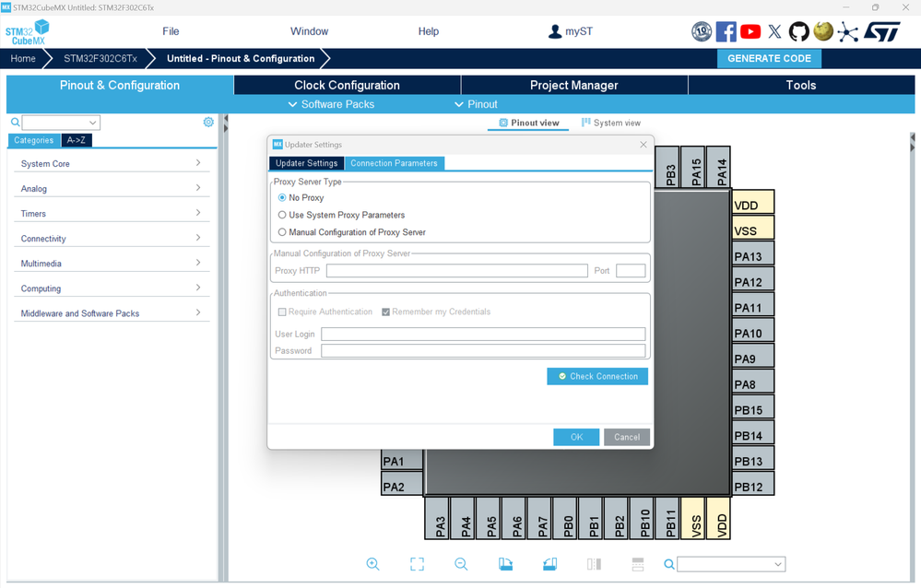The image size is (921, 588).
Task: Expand the Multimedia category
Action: click(112, 264)
